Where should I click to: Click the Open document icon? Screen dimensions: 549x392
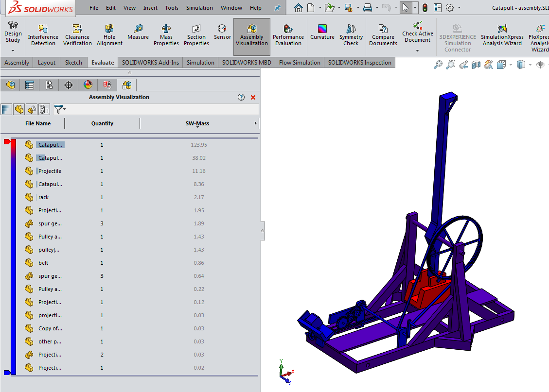[x=329, y=8]
